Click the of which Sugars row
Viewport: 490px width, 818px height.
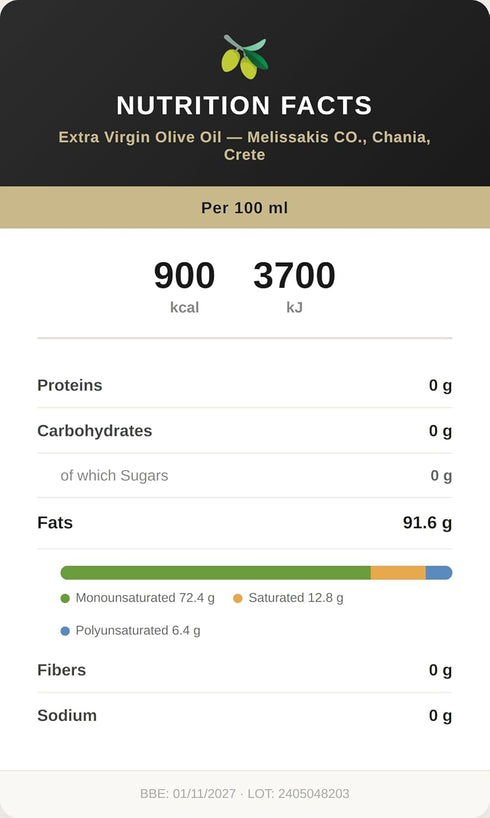point(245,475)
